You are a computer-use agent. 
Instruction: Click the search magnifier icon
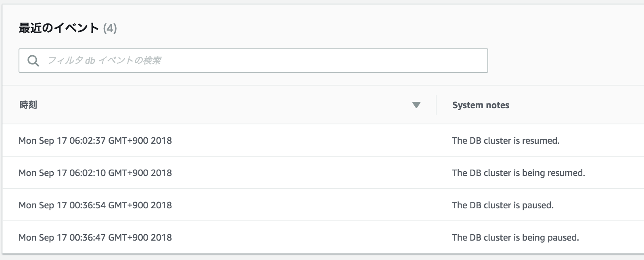pos(33,61)
